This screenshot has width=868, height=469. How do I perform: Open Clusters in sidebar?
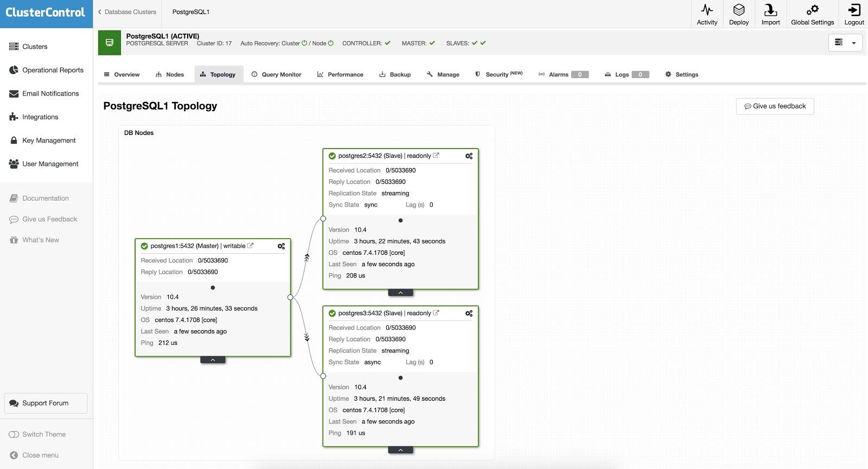tap(28, 47)
